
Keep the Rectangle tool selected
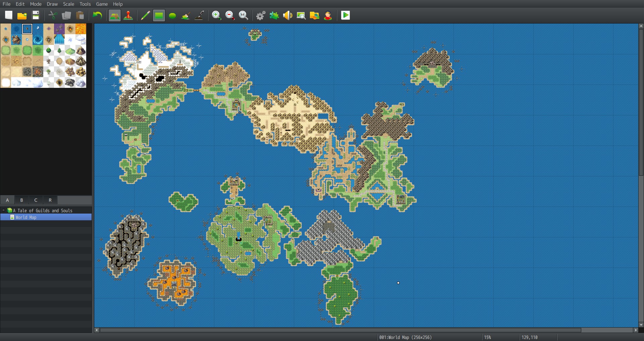(x=159, y=15)
